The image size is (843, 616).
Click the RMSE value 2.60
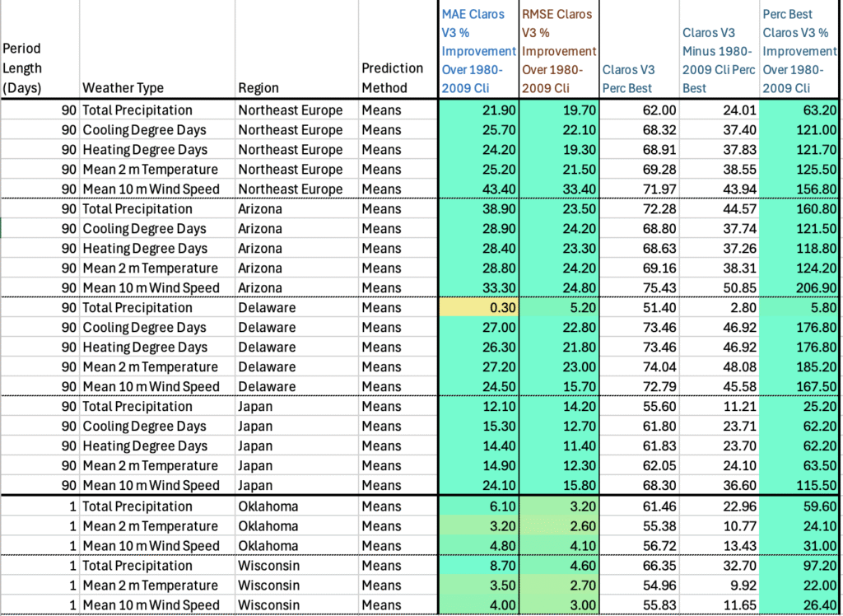pyautogui.click(x=559, y=526)
